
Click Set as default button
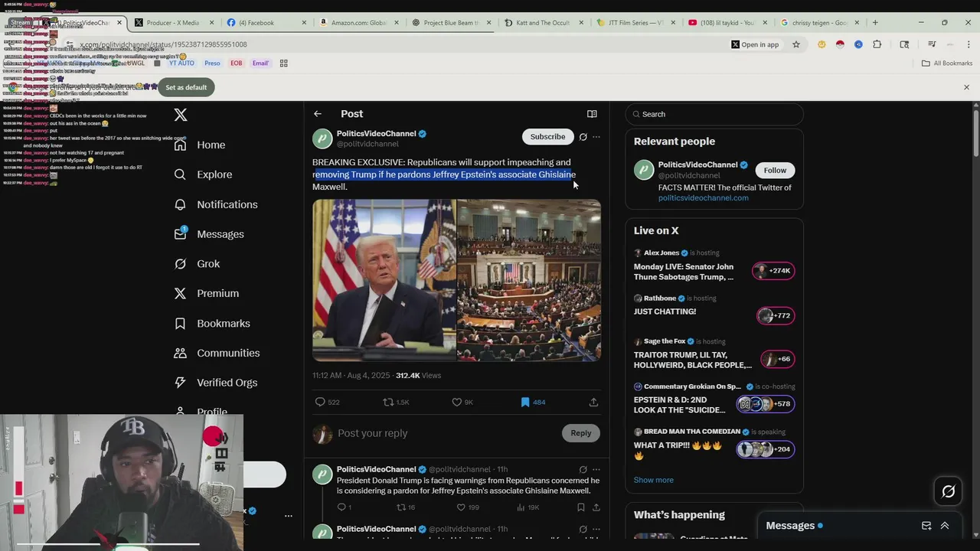pyautogui.click(x=186, y=87)
